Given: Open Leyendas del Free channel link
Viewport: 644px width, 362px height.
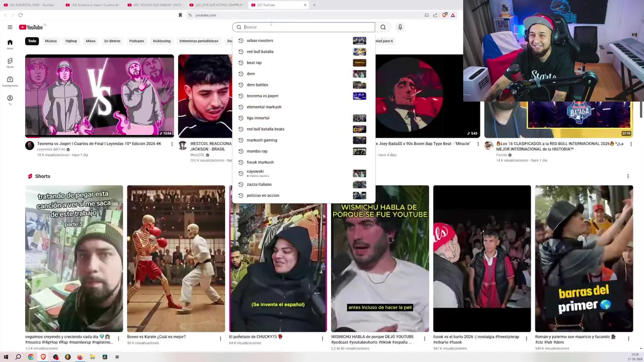Looking at the screenshot, I should click(51, 149).
